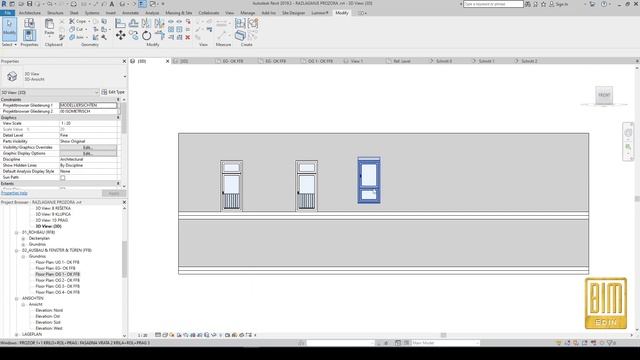Close the Properties palette
This screenshot has height=360, width=640.
pyautogui.click(x=124, y=61)
